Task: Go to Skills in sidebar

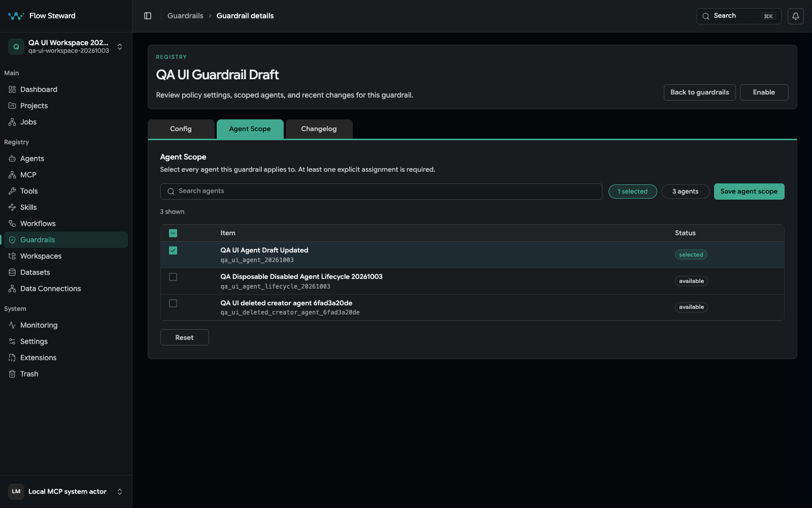Action: (66, 207)
